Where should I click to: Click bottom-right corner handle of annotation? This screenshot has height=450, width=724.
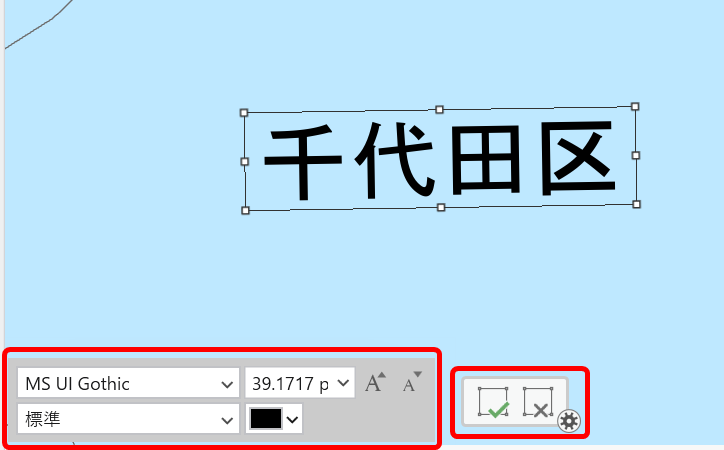tap(637, 204)
